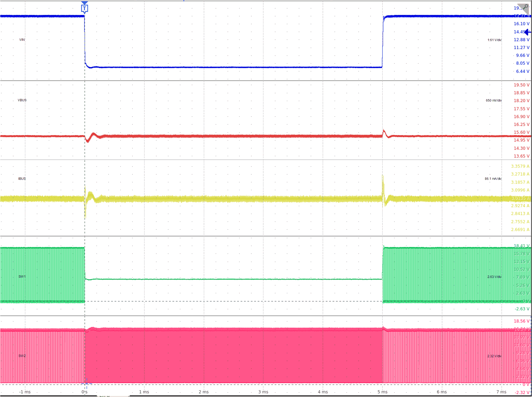Click the 18.20 V VBUS axis value
532x397 pixels.
click(522, 101)
